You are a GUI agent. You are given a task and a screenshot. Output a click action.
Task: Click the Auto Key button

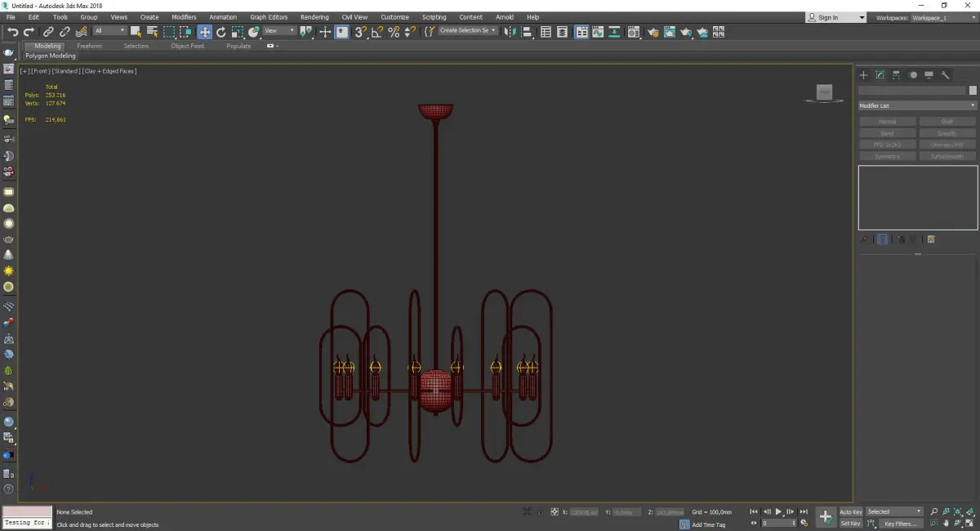click(x=851, y=512)
